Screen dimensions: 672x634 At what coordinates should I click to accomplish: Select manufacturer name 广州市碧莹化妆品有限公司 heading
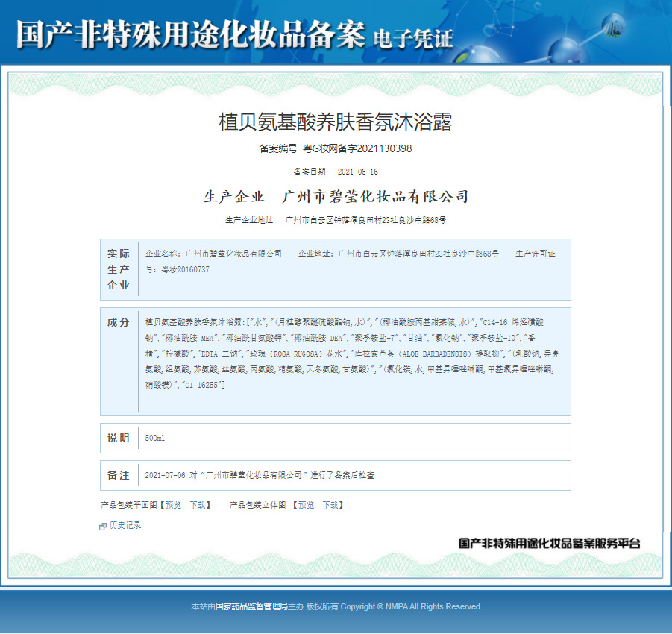pyautogui.click(x=375, y=196)
